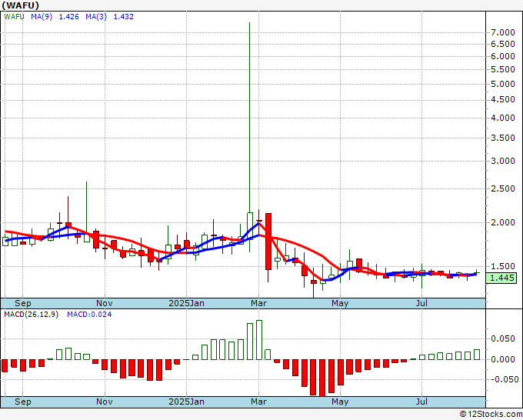This screenshot has width=523, height=420.
Task: Click the current price tag 1.445
Action: [501, 278]
